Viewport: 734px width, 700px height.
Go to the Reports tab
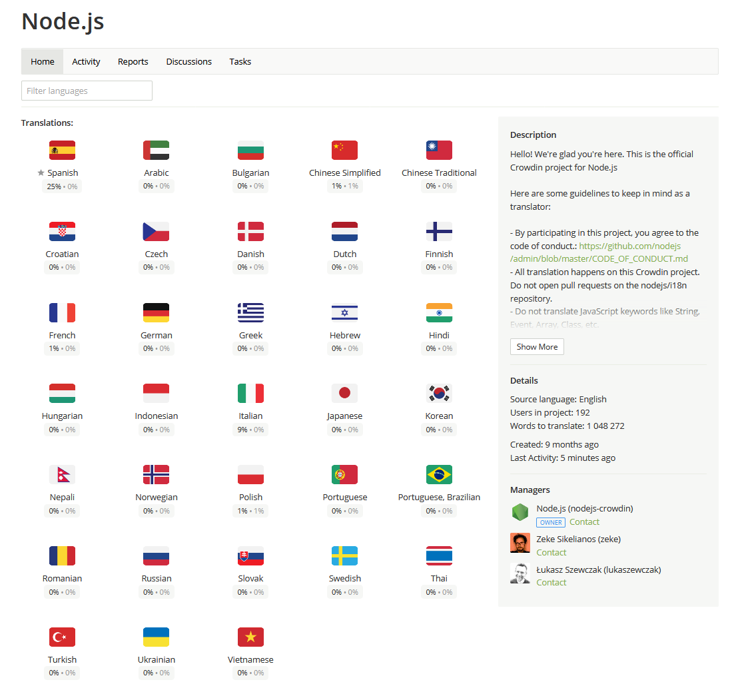133,61
